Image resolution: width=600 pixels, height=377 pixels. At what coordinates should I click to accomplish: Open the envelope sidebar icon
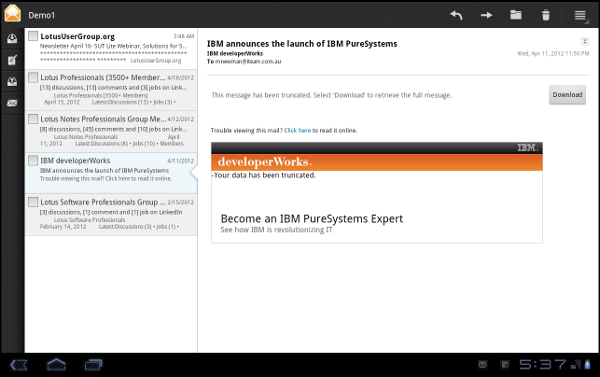(12, 103)
